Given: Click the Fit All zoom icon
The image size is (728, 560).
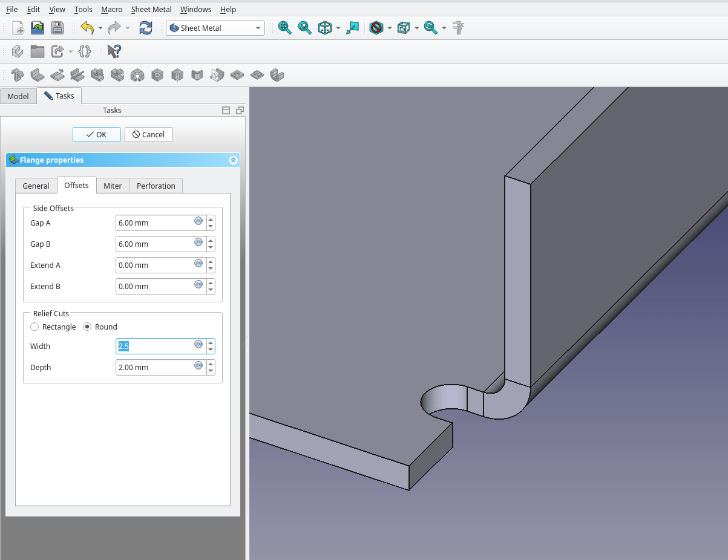Looking at the screenshot, I should click(284, 28).
